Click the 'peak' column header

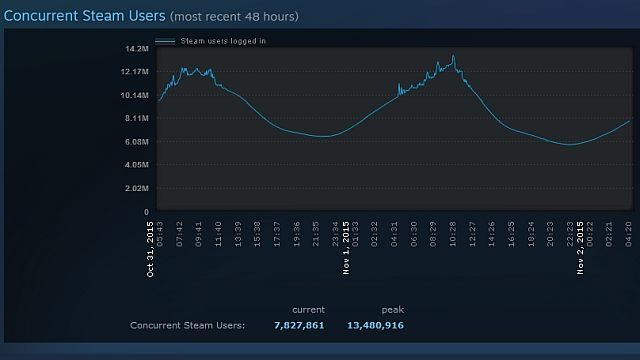point(393,310)
